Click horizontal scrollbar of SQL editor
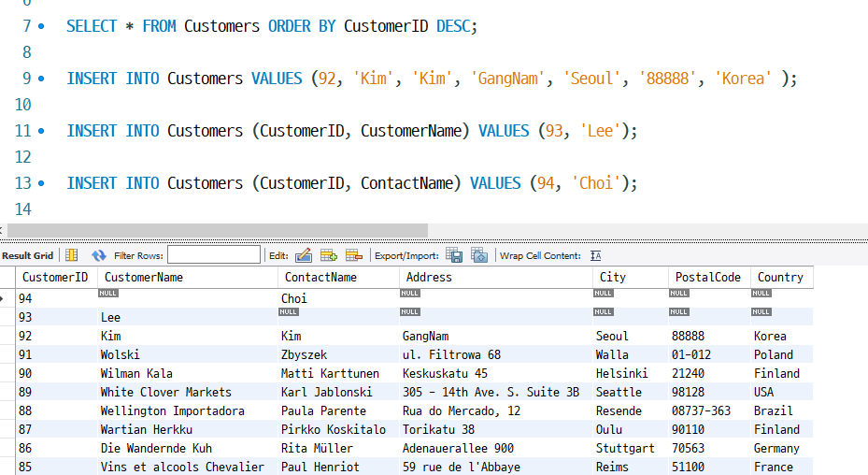This screenshot has height=475, width=868. click(x=217, y=229)
